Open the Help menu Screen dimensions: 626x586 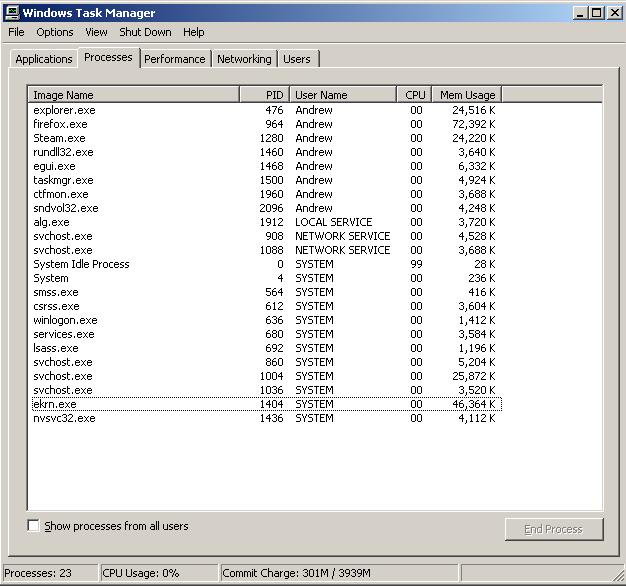(x=193, y=32)
